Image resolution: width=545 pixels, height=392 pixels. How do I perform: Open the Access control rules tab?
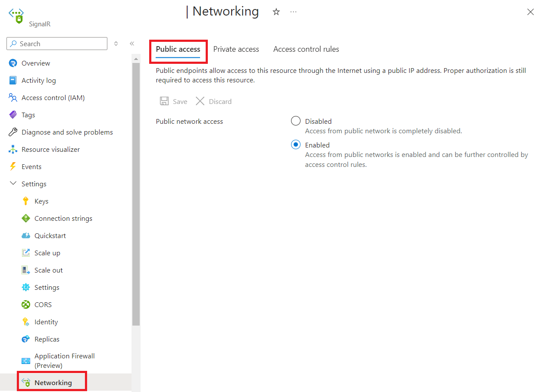306,49
